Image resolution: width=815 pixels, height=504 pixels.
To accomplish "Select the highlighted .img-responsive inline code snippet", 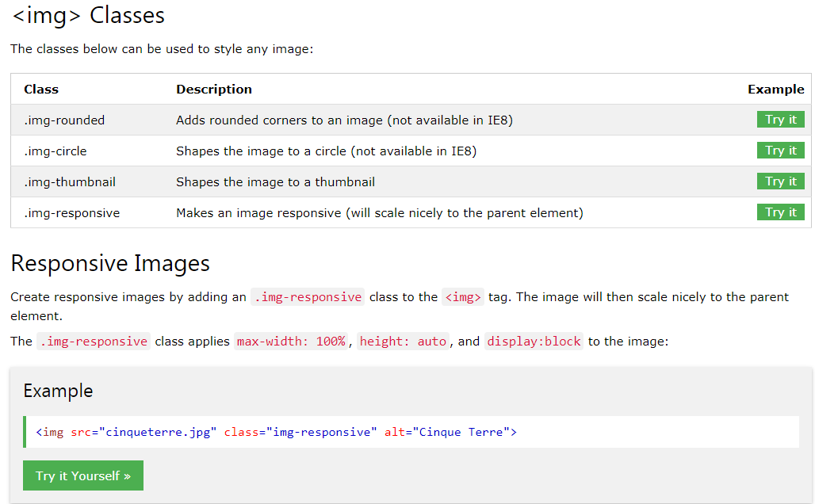I will pyautogui.click(x=91, y=341).
